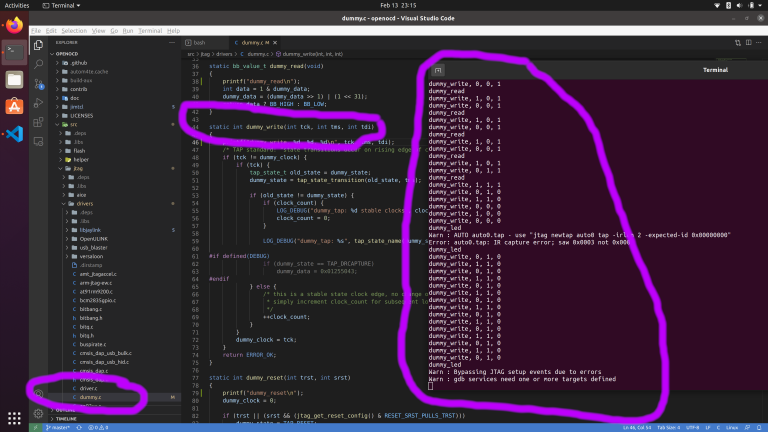This screenshot has height=432, width=768.
Task: Open the Help menu
Action: 173,30
